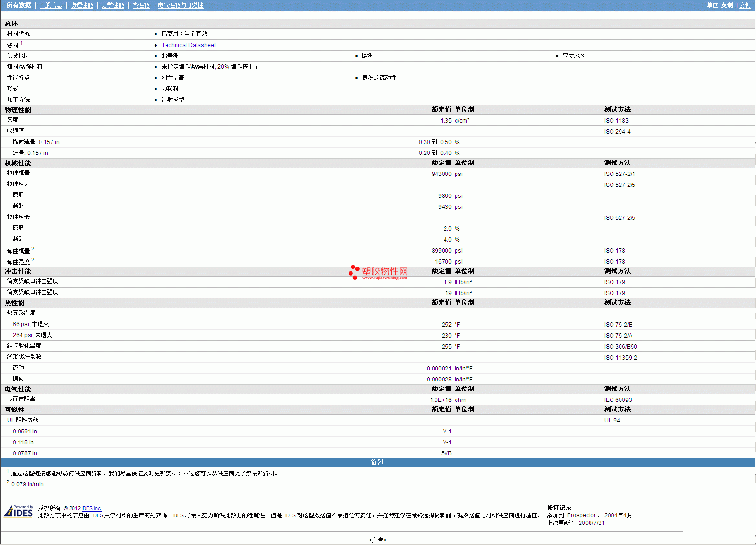
Task: Click the 0.0591 in thickness under UL阻燃等级
Action: tap(25, 432)
